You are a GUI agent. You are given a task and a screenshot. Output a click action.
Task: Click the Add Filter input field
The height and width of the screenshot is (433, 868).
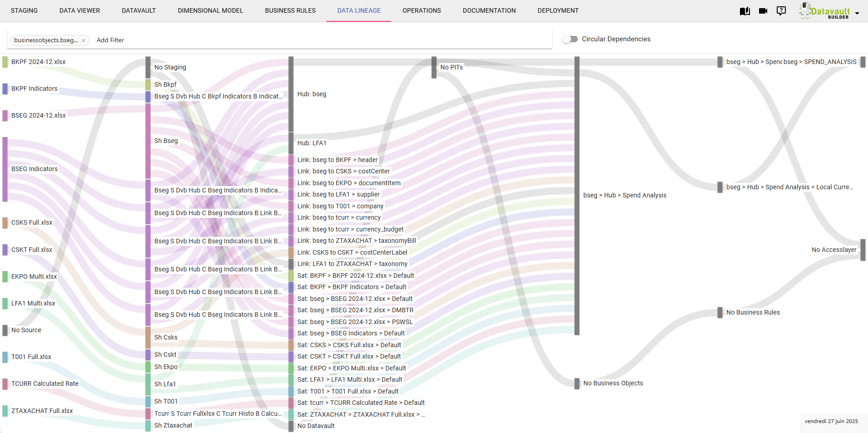pyautogui.click(x=110, y=40)
